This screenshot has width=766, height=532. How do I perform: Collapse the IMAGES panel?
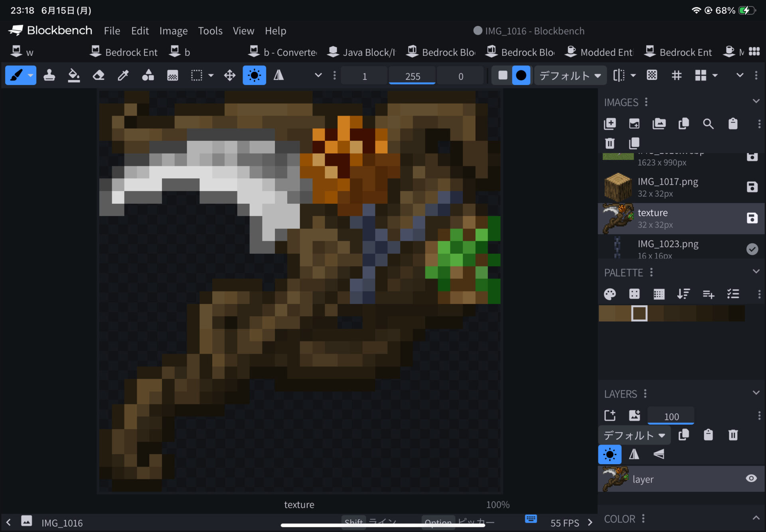pyautogui.click(x=756, y=101)
